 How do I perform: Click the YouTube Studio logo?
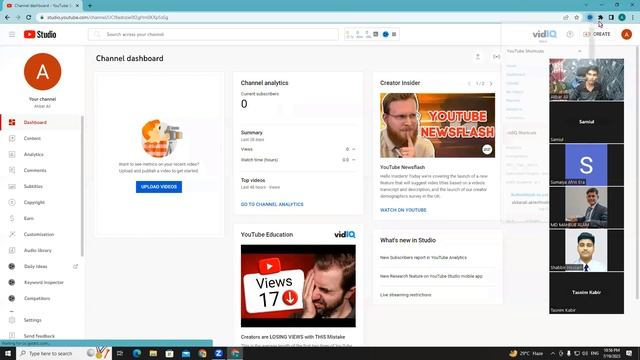[x=40, y=34]
